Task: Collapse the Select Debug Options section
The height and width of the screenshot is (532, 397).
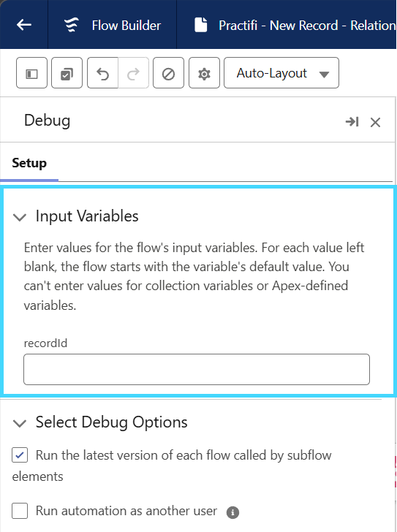Action: tap(20, 423)
